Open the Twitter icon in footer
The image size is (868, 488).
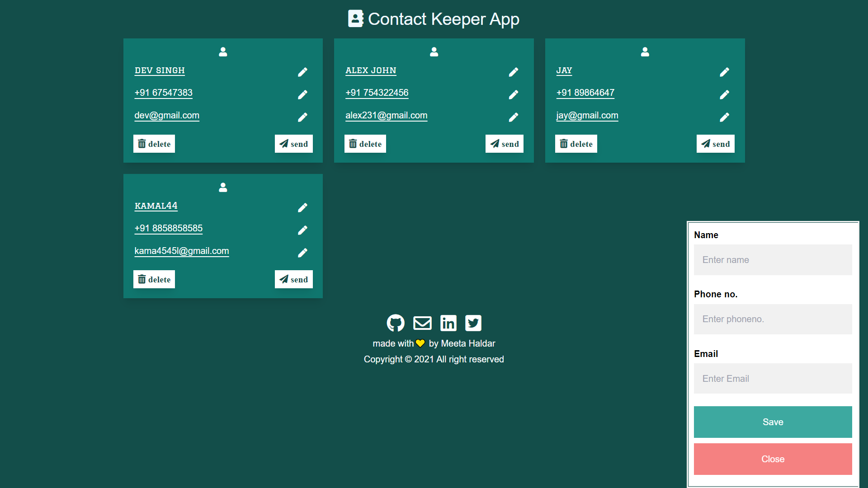click(473, 323)
